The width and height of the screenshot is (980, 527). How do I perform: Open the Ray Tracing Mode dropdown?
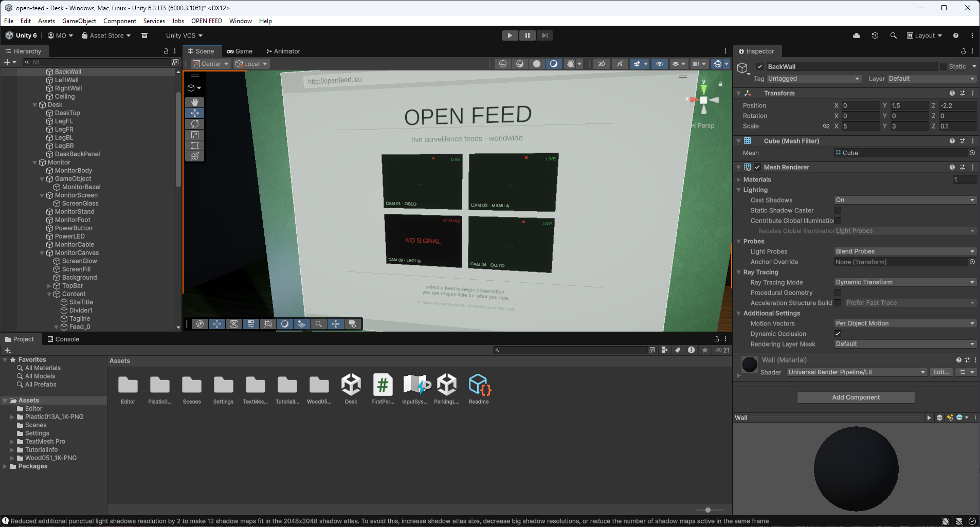tap(905, 282)
